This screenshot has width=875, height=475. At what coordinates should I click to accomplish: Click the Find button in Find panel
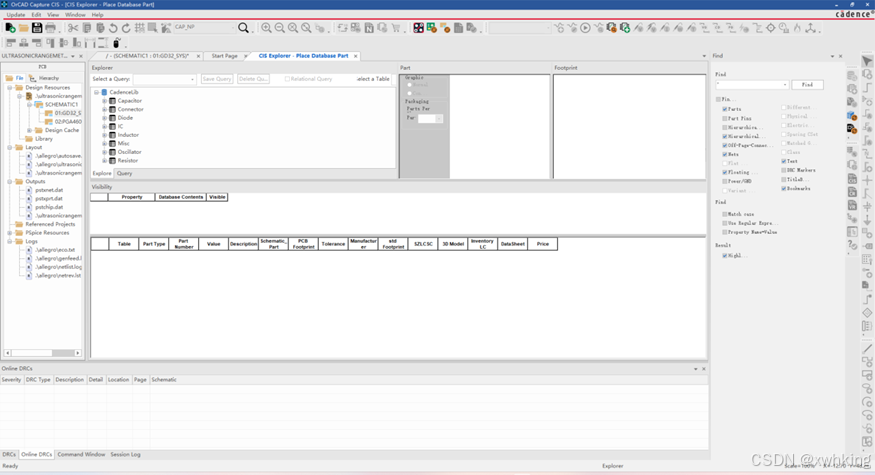[807, 85]
